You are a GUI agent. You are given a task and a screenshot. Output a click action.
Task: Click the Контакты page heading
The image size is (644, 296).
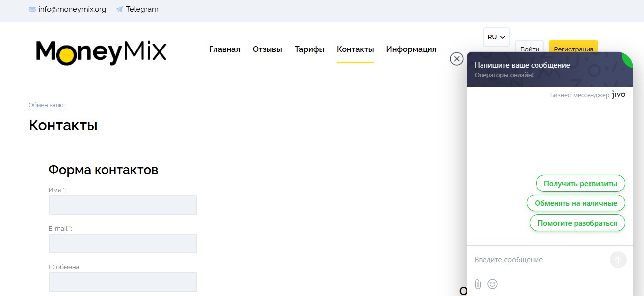click(63, 125)
